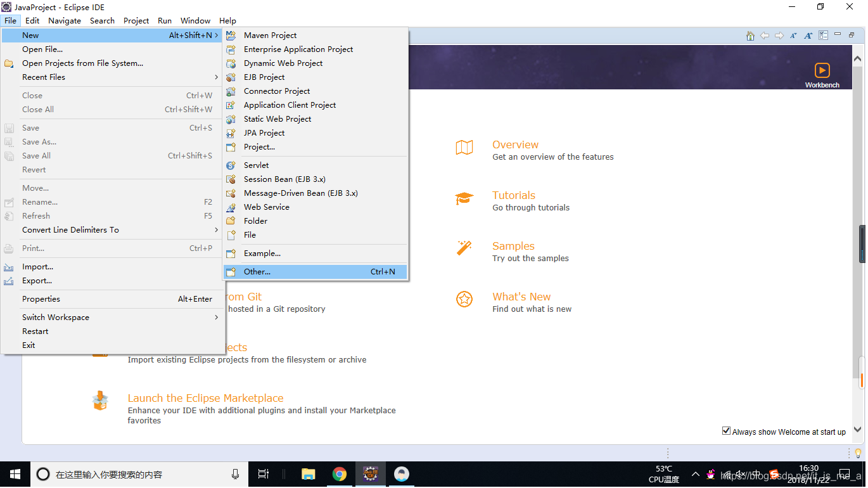Open Google Chrome from the taskbar
Image resolution: width=868 pixels, height=488 pixels.
click(x=340, y=474)
